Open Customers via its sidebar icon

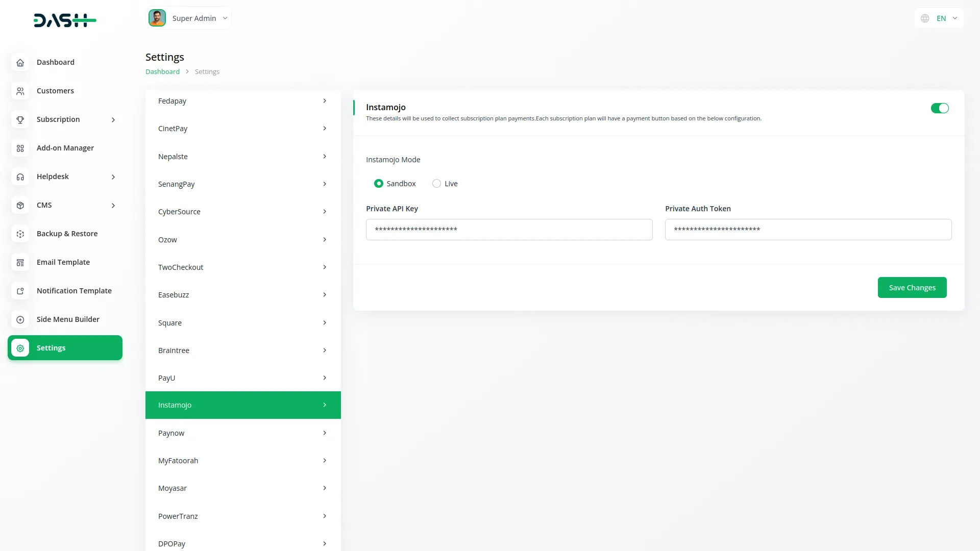[x=20, y=91]
